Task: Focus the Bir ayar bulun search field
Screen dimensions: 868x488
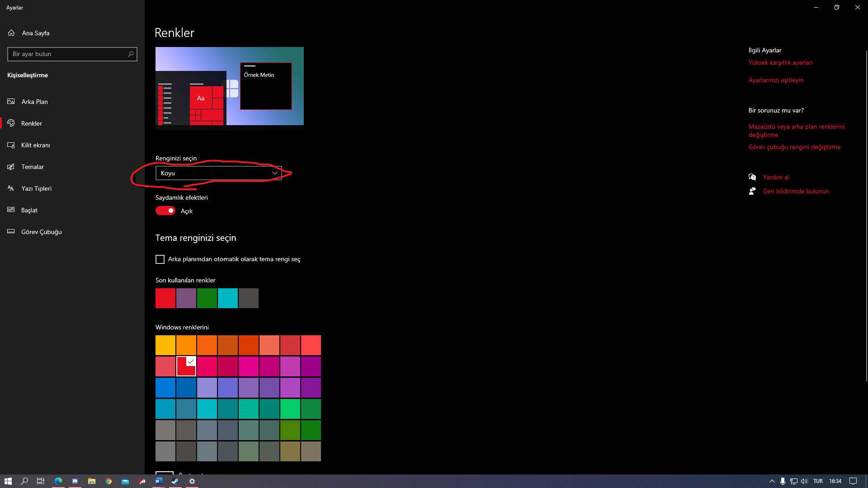Action: (x=68, y=54)
